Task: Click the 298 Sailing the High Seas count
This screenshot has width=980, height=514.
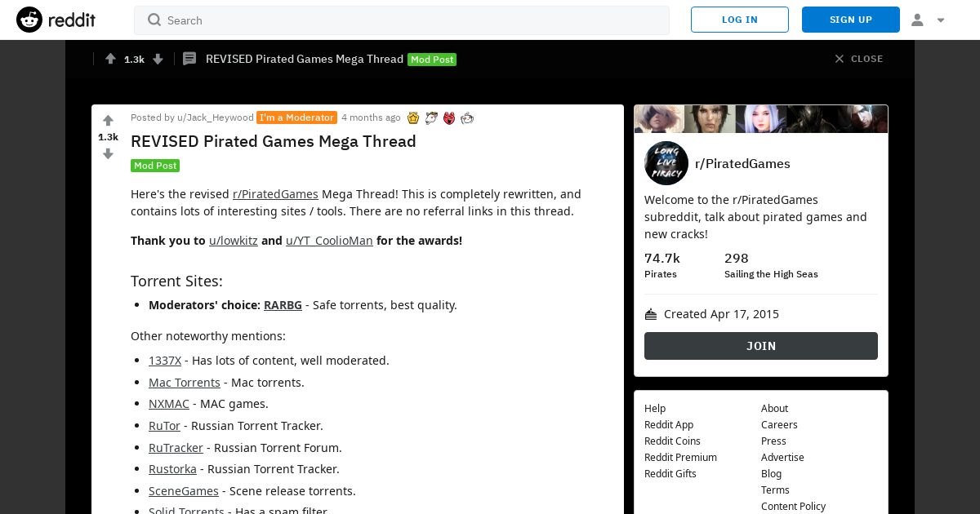Action: (771, 265)
